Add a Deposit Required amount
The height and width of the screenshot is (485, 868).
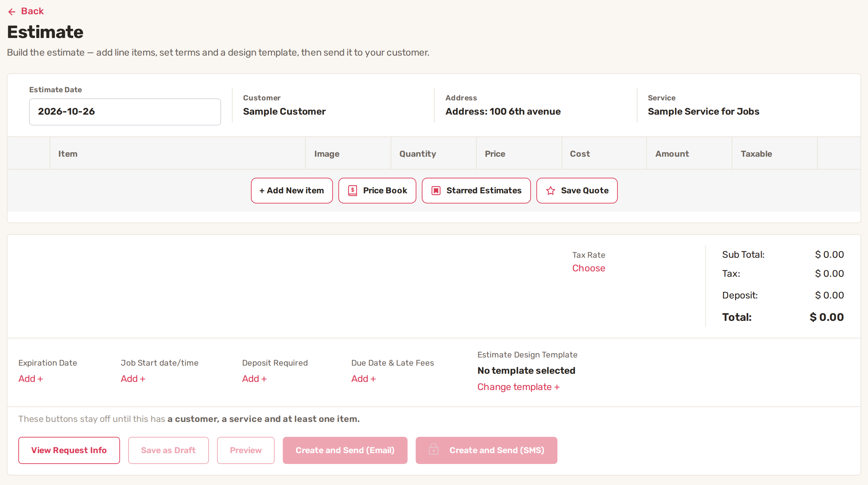coord(254,379)
